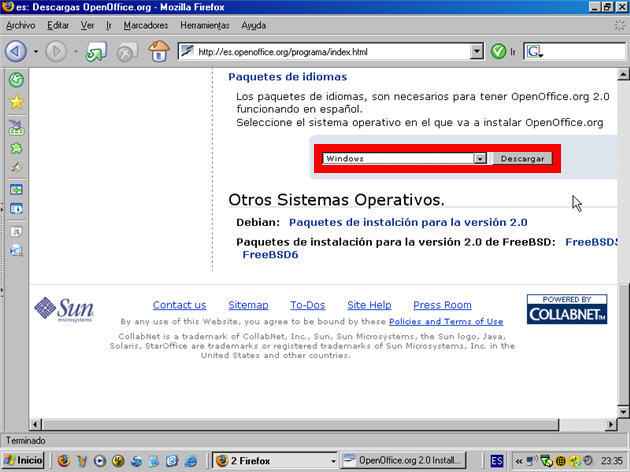The height and width of the screenshot is (472, 630).
Task: Open the Marcadores menu
Action: click(144, 24)
